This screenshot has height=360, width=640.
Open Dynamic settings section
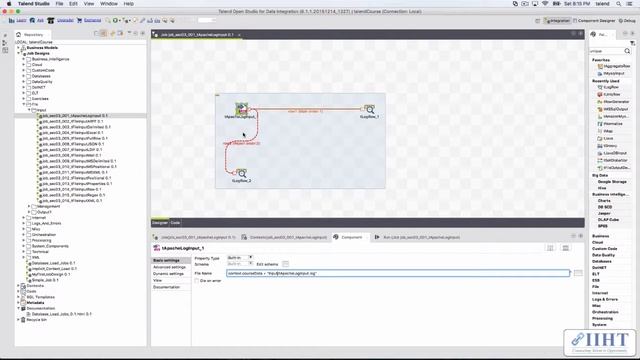click(x=168, y=273)
